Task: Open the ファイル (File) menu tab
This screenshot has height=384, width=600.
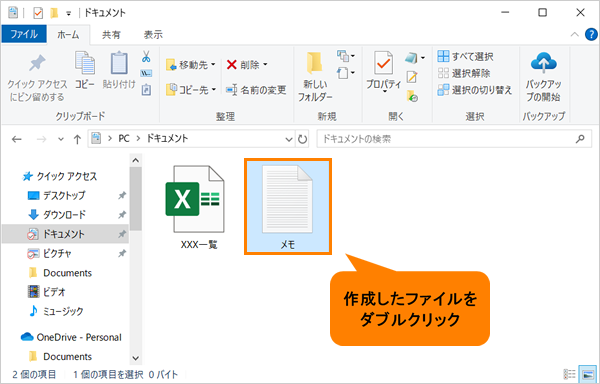Action: [x=24, y=34]
